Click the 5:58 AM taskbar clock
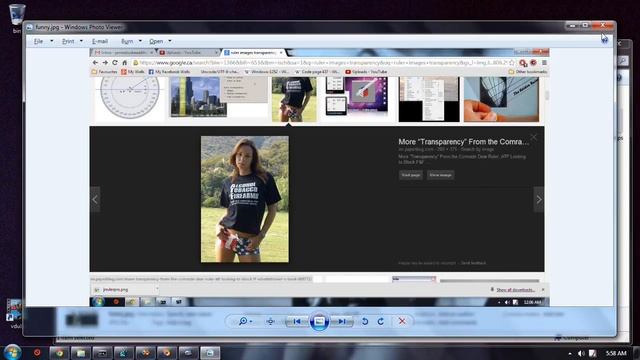Viewport: 640px width, 360px height. coord(616,353)
